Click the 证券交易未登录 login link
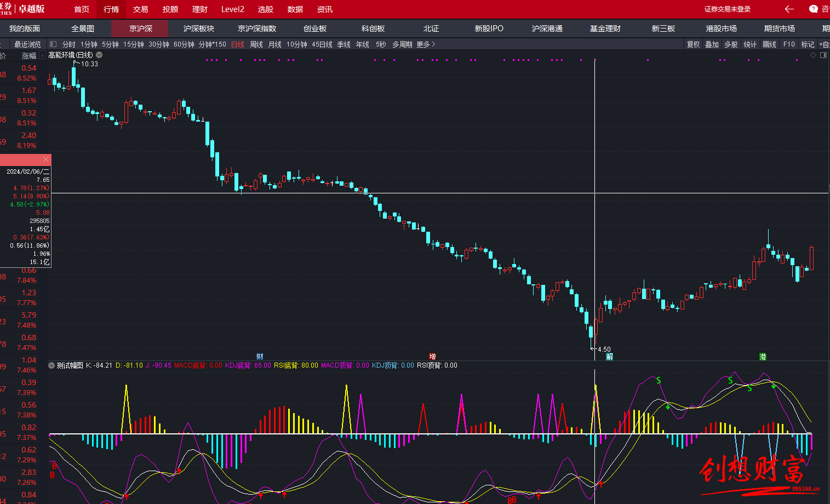Viewport: 830px width, 504px height. click(x=728, y=9)
